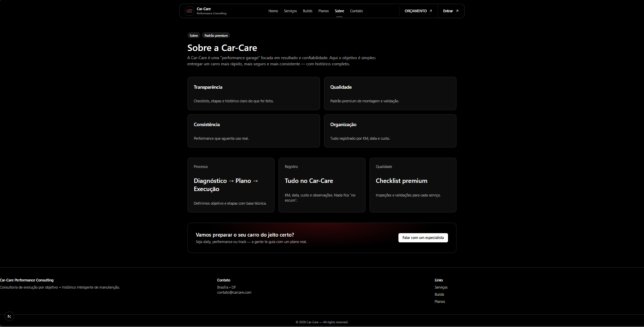Click the Diagnóstico → Plano → Execução card
The height and width of the screenshot is (327, 644).
pyautogui.click(x=231, y=185)
